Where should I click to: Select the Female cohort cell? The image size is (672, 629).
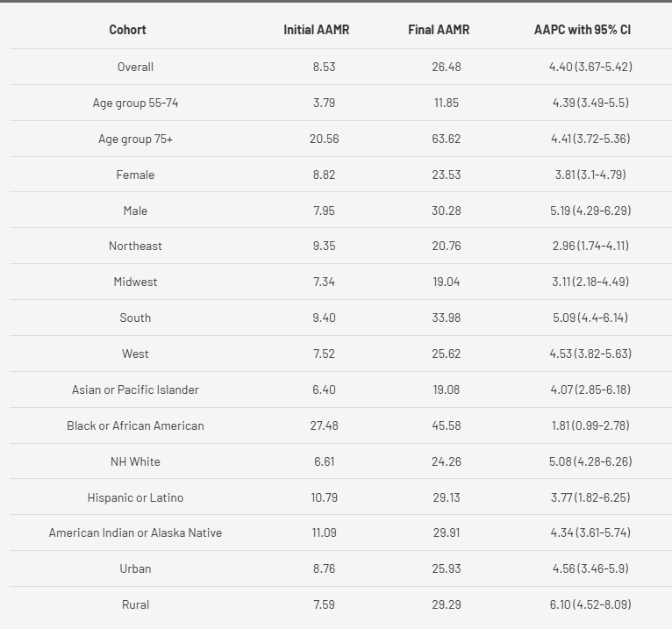[x=135, y=175]
